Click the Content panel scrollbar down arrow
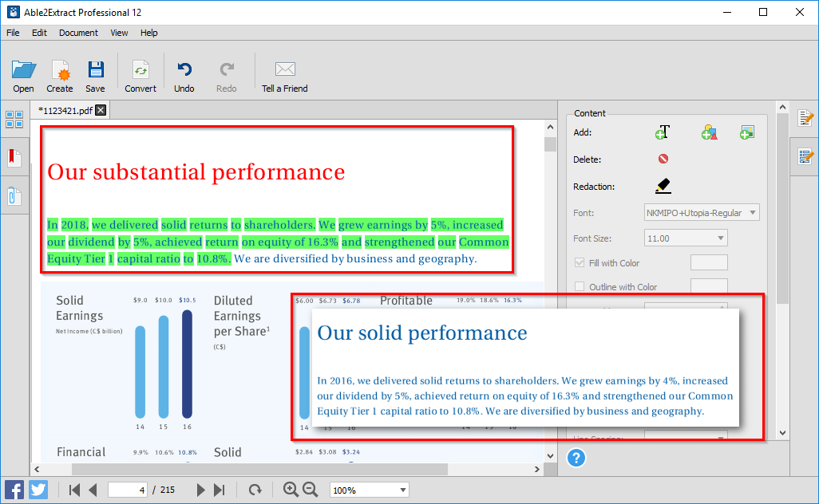 point(782,432)
